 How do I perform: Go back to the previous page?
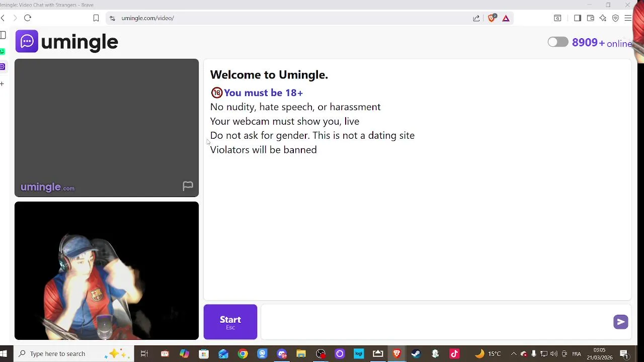(x=3, y=18)
